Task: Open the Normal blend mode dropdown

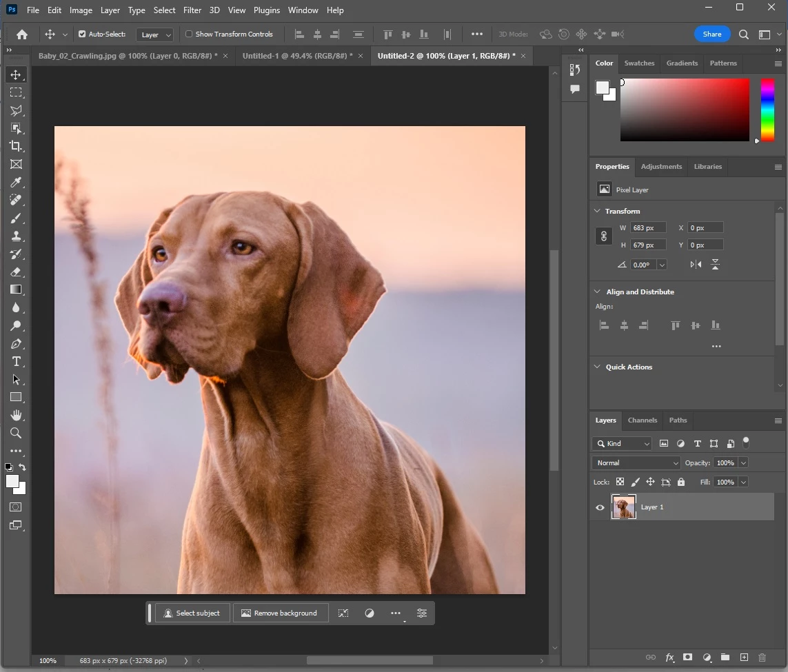Action: pyautogui.click(x=637, y=462)
